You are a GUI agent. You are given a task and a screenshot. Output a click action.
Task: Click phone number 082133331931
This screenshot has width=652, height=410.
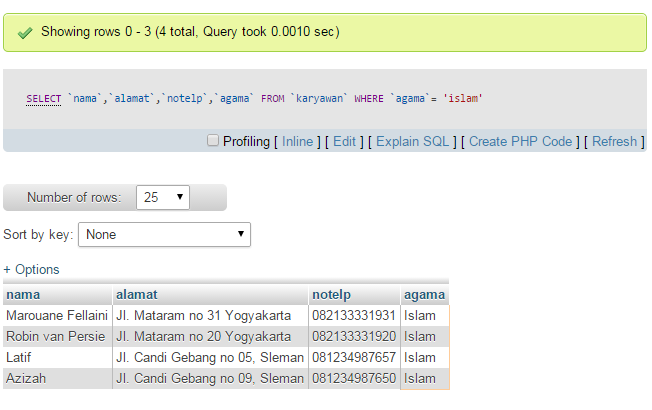tap(354, 316)
